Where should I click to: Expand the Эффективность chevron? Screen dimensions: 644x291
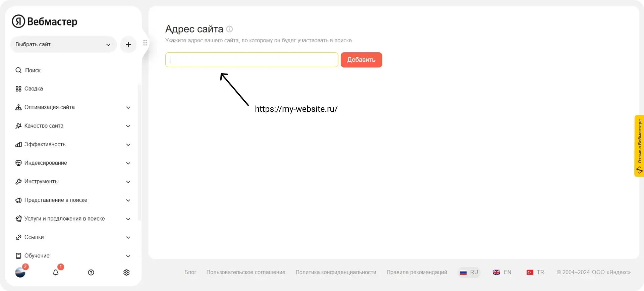coord(128,145)
